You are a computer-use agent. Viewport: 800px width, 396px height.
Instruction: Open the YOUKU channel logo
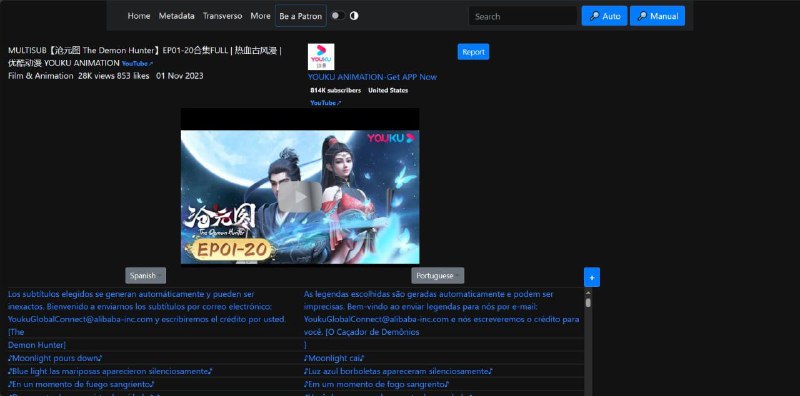pos(321,57)
